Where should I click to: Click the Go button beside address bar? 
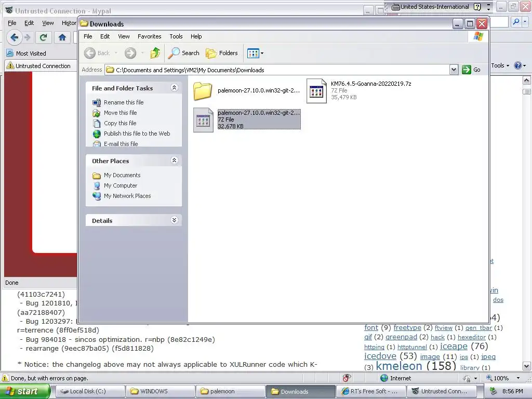pos(472,70)
